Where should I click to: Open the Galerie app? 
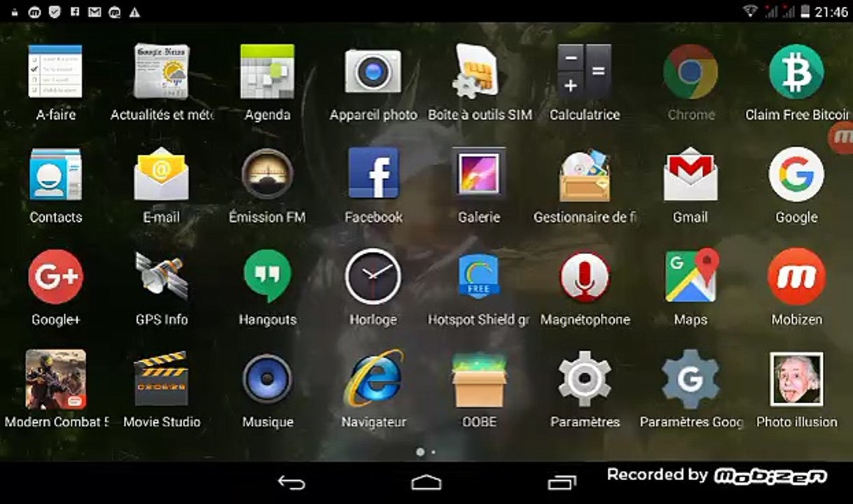[x=480, y=174]
